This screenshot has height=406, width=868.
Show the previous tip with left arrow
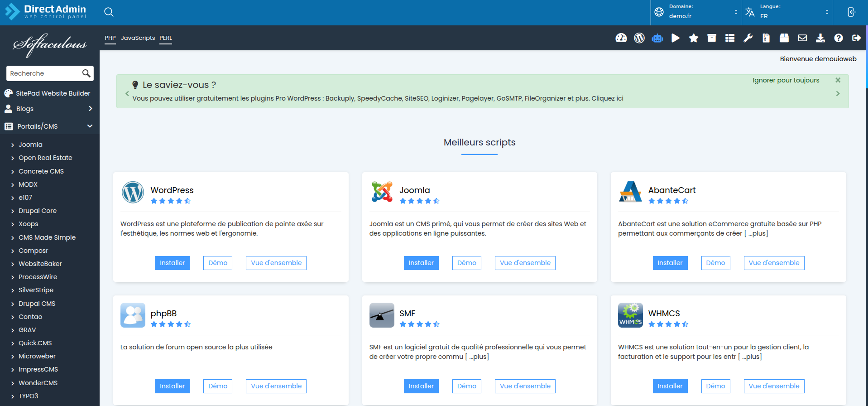click(x=127, y=93)
